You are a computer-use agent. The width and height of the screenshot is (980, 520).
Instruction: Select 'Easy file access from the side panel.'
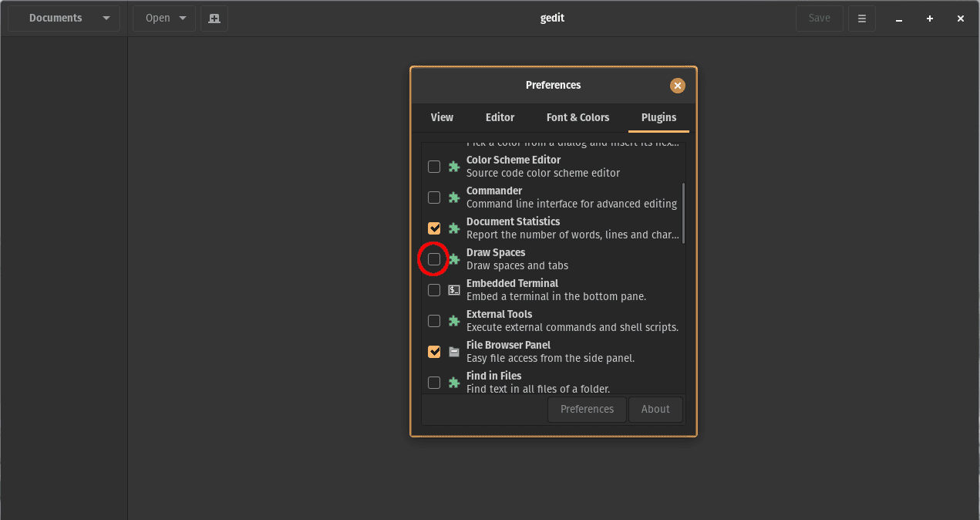pos(551,359)
